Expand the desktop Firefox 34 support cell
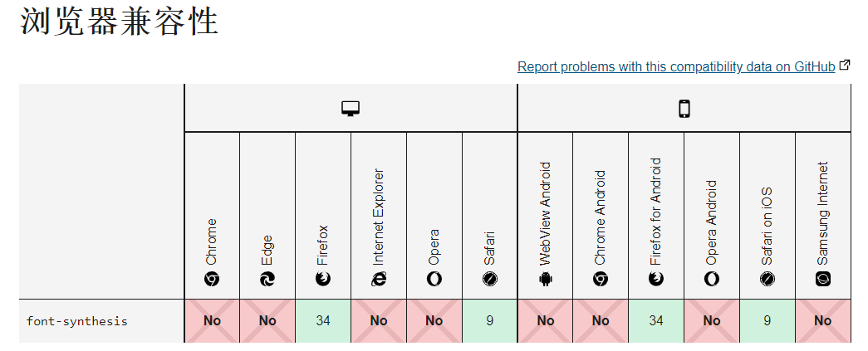Viewport: 868px width, 351px height. 323,320
